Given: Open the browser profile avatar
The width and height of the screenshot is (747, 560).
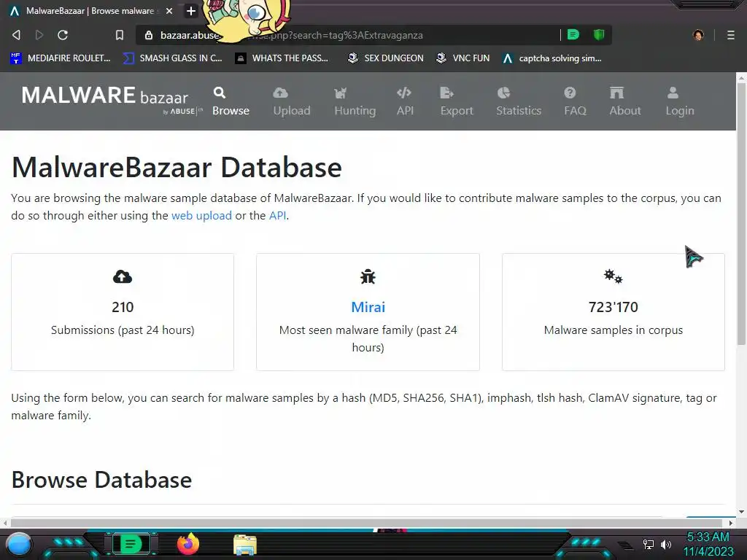Looking at the screenshot, I should coord(698,35).
